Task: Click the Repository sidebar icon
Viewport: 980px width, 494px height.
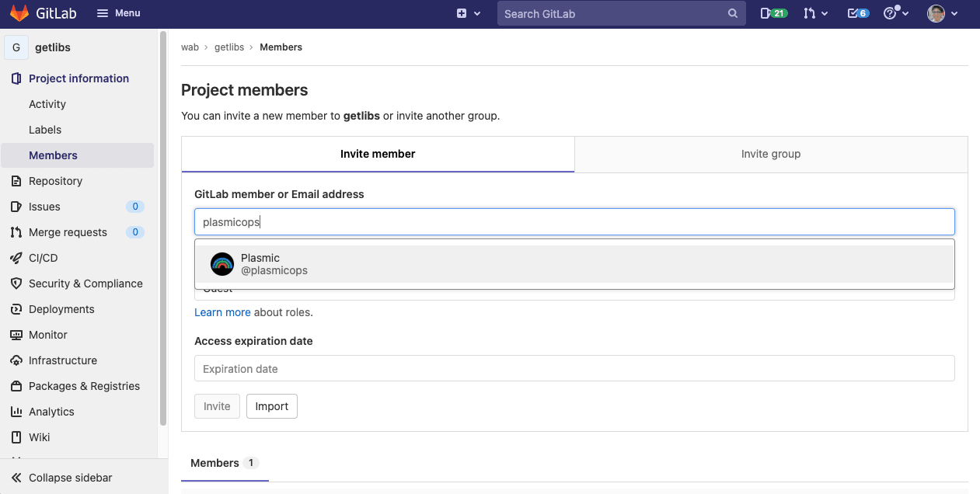Action: 16,181
